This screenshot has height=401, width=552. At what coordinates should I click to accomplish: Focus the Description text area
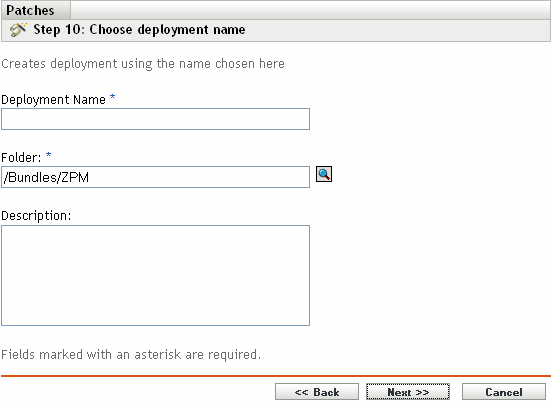[155, 275]
